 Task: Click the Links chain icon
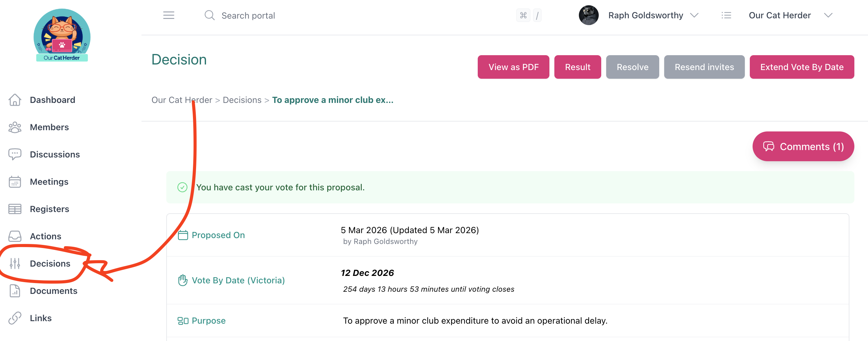click(x=15, y=318)
